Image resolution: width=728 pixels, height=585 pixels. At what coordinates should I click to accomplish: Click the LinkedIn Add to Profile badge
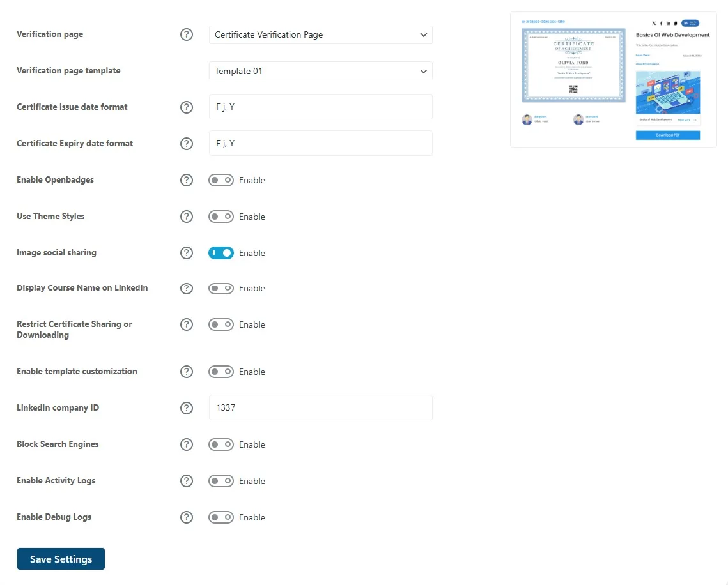point(690,23)
